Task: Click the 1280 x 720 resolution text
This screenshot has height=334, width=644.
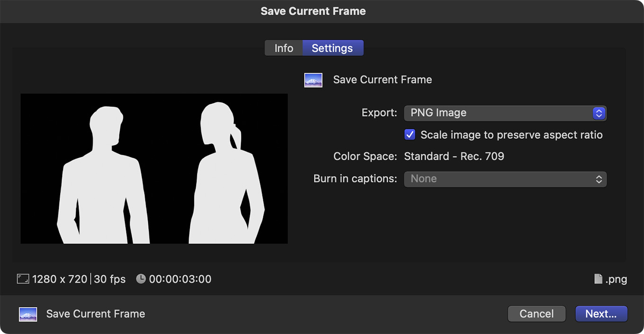Action: (60, 279)
